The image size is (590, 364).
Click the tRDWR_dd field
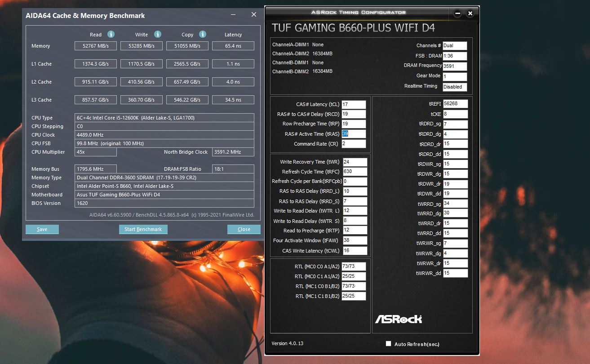[x=456, y=194]
